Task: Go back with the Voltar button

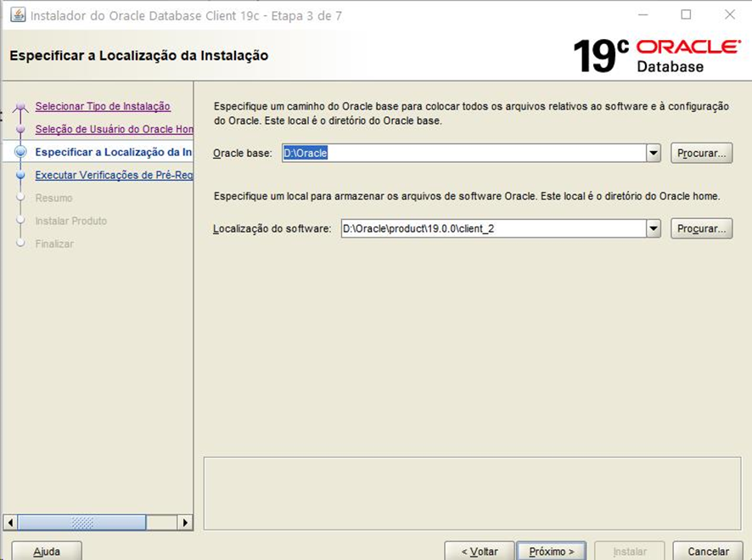Action: click(x=479, y=551)
